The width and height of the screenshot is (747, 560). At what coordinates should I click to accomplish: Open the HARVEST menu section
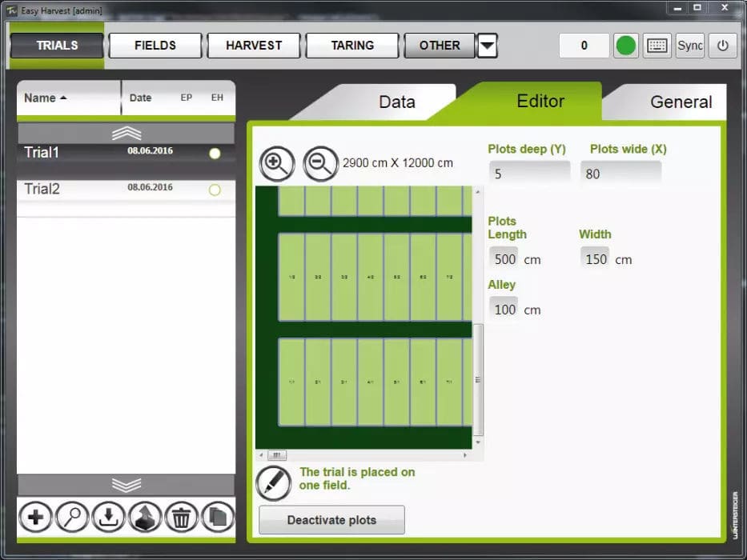pos(254,46)
